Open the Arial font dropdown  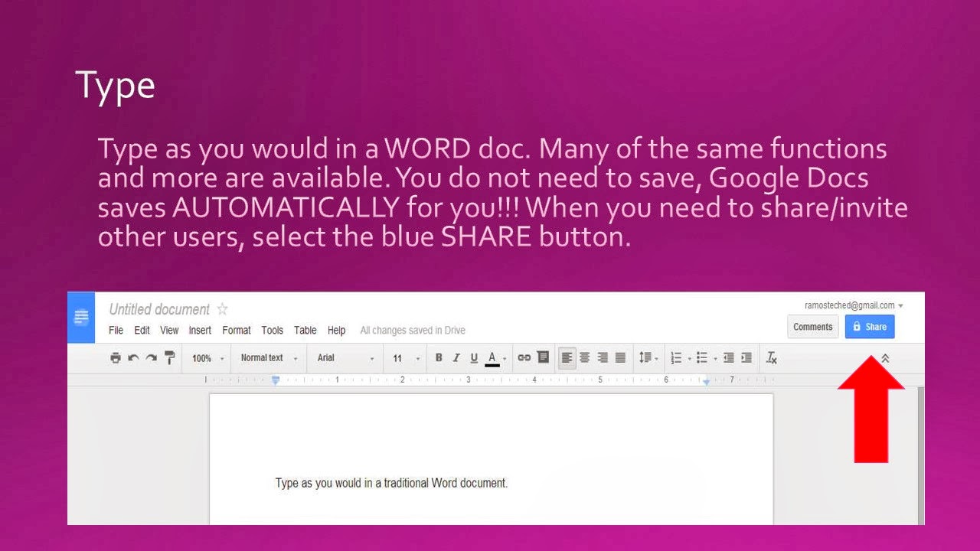(346, 357)
